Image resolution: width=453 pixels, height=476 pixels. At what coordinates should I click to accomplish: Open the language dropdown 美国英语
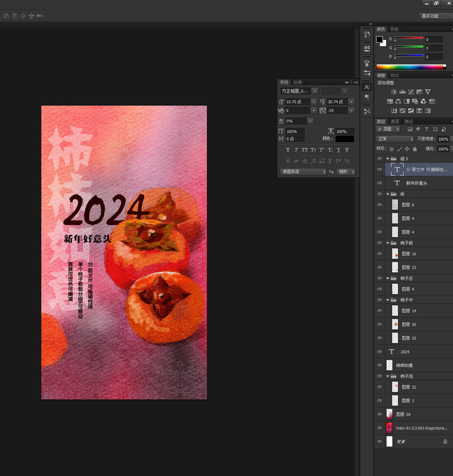303,172
